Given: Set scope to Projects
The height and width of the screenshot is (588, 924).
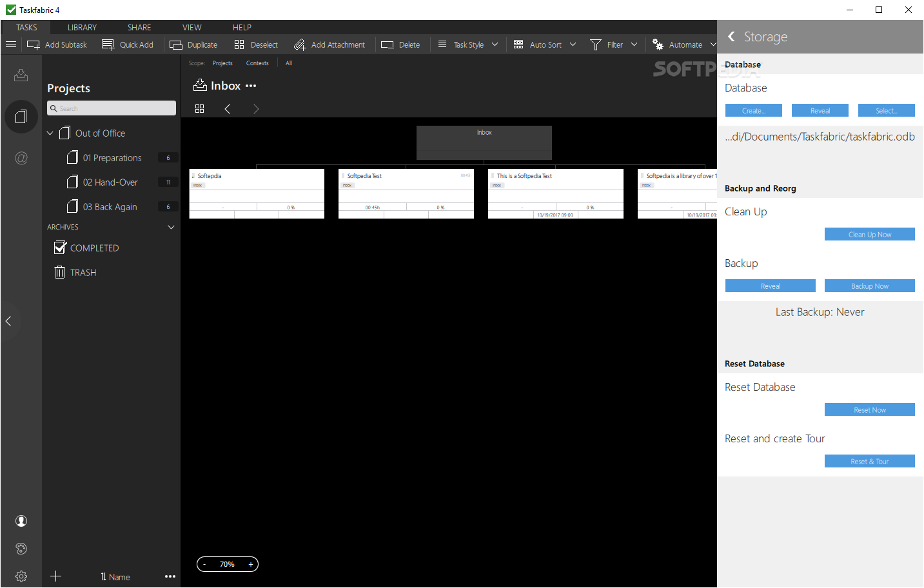Looking at the screenshot, I should pyautogui.click(x=222, y=63).
